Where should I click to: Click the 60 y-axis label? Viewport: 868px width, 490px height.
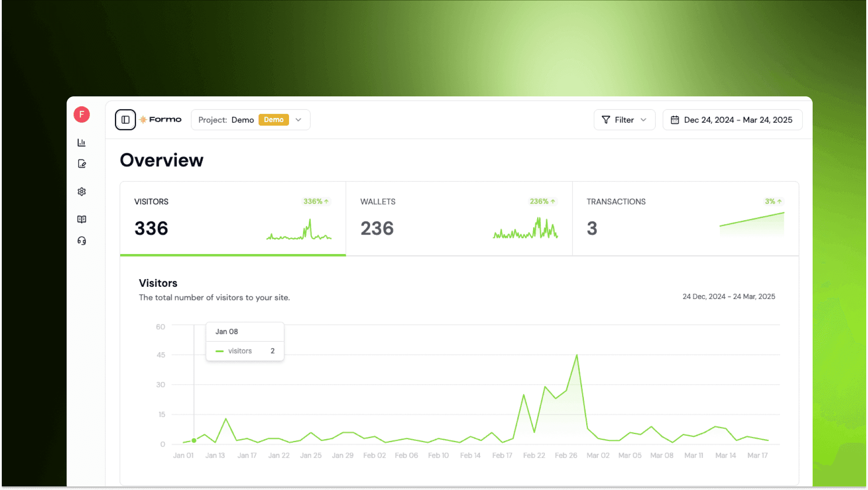point(161,327)
